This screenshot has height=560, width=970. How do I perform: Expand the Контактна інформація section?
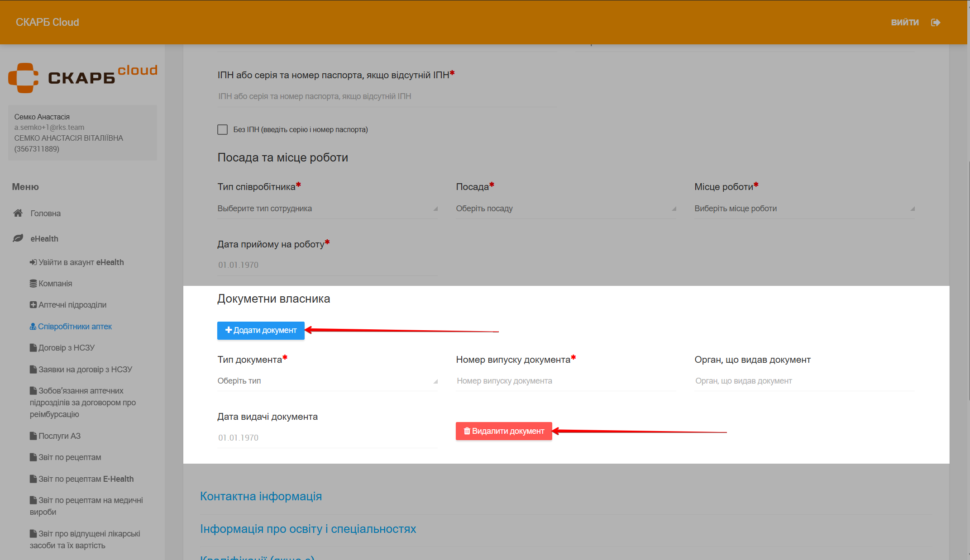261,496
